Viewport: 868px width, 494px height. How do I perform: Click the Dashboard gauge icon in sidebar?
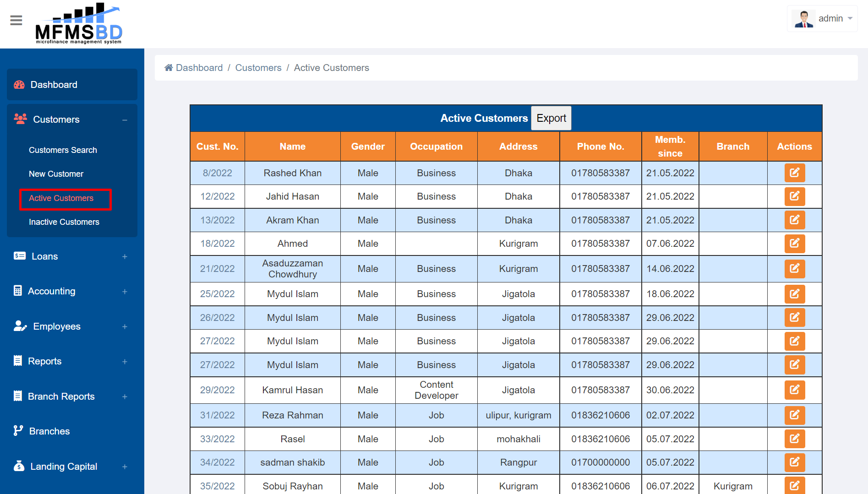click(19, 85)
